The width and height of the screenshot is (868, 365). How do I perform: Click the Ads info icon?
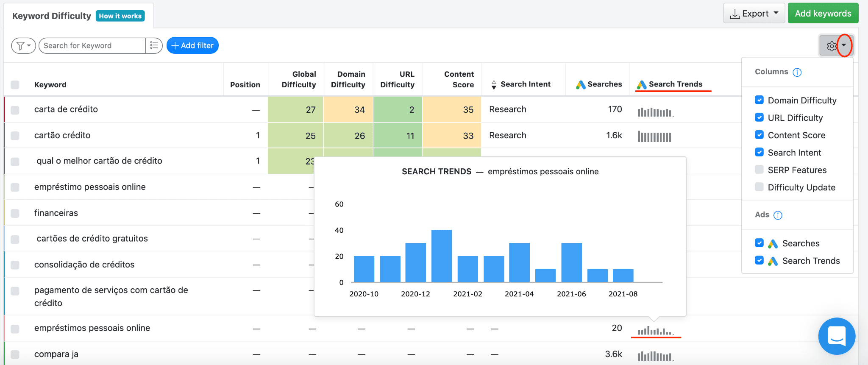coord(778,215)
